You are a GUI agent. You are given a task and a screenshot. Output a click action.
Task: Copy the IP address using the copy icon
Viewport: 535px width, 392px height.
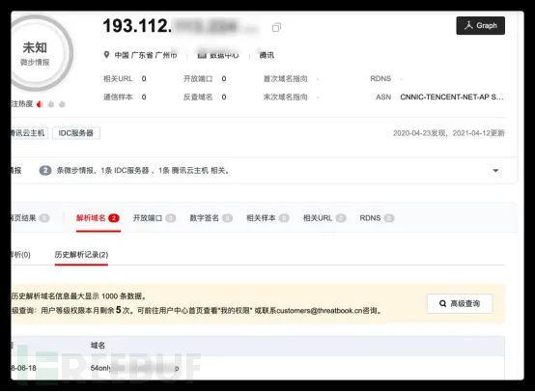click(276, 27)
